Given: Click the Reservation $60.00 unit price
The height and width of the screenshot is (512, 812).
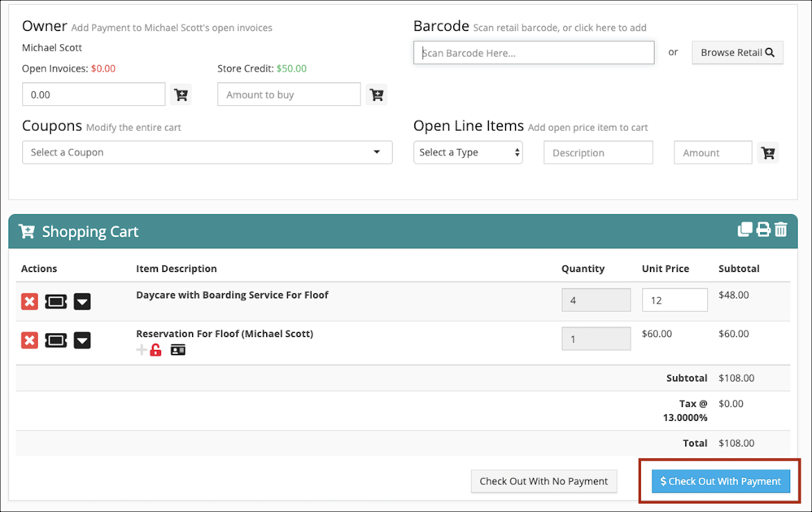Looking at the screenshot, I should (x=657, y=334).
